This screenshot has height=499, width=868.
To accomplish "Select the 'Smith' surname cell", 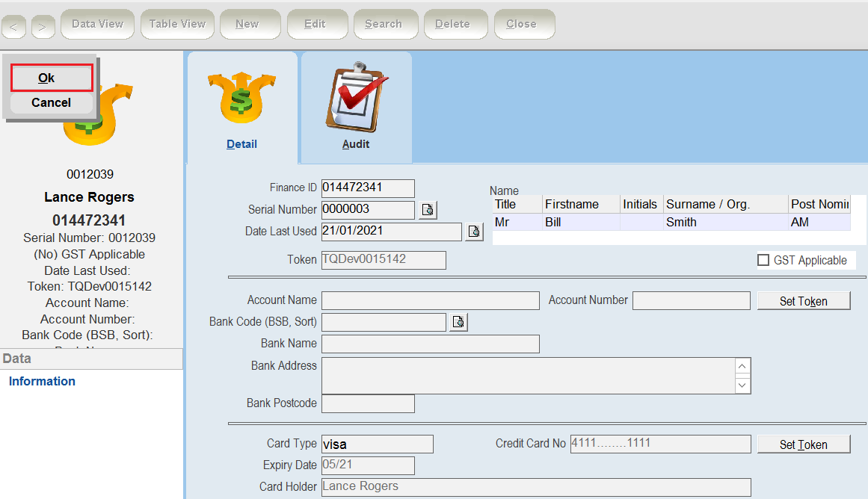I will coord(726,222).
